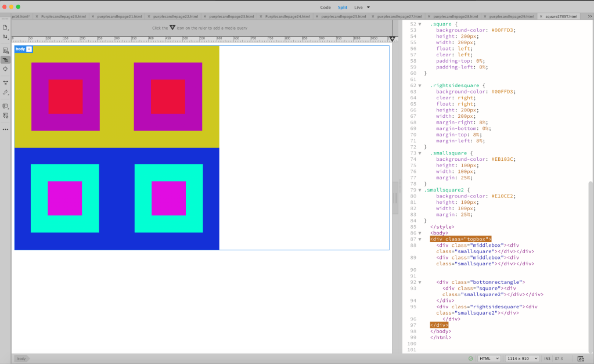Open the 1114 x 910 window size dropdown

(522, 358)
